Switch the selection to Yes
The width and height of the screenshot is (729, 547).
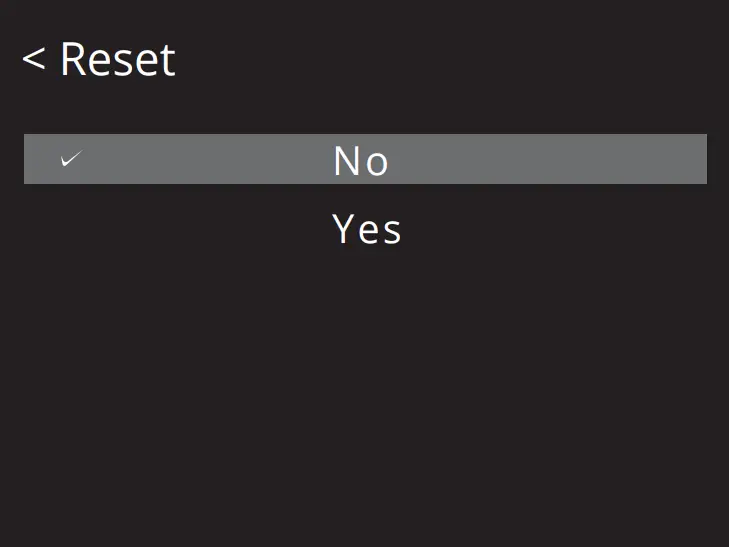pos(366,229)
